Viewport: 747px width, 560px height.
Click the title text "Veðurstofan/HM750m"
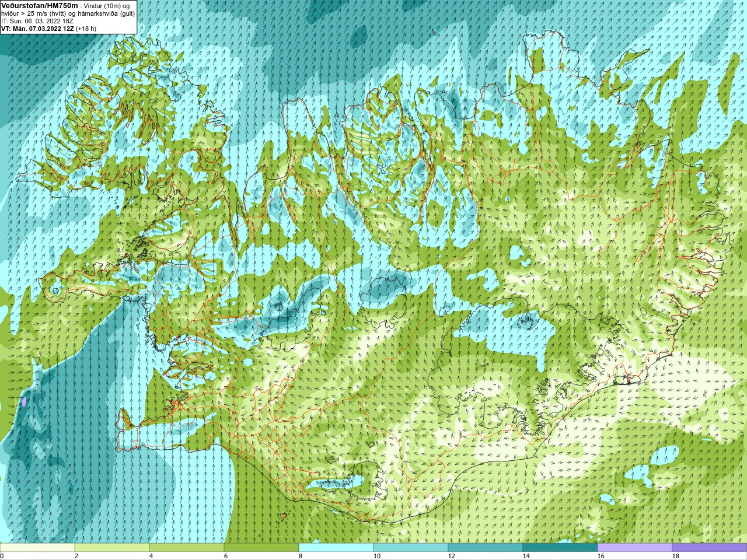(x=39, y=5)
